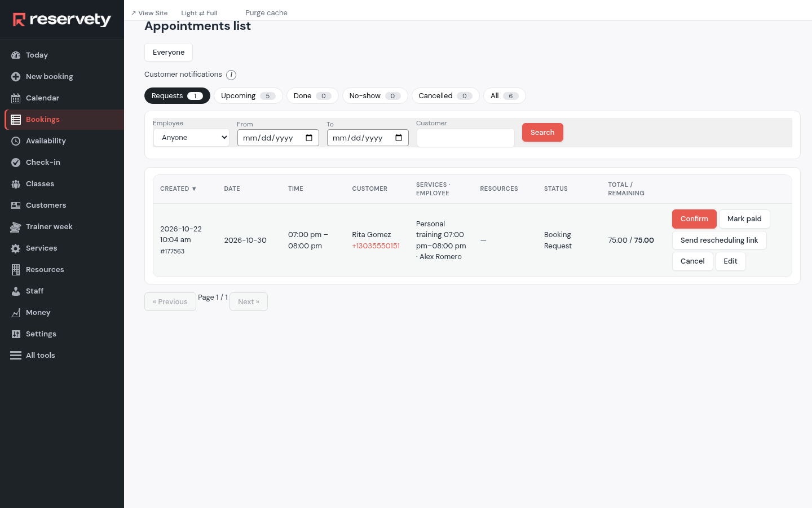Click phone number +13035550151 link

(x=376, y=246)
